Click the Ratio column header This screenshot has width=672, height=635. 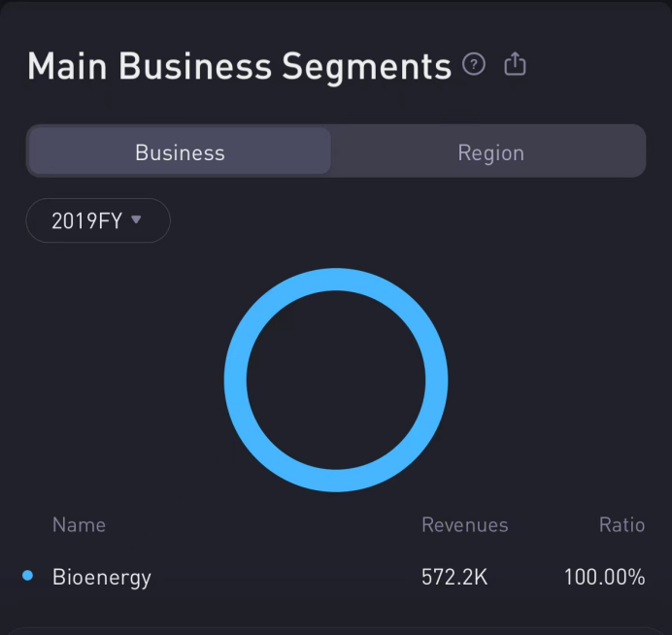click(x=622, y=525)
